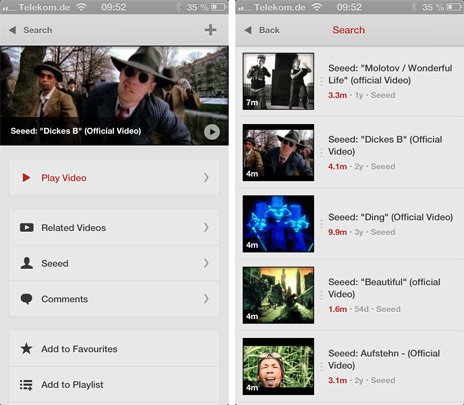Image resolution: width=464 pixels, height=405 pixels.
Task: Open chevron on Play Video row
Action: 206,178
